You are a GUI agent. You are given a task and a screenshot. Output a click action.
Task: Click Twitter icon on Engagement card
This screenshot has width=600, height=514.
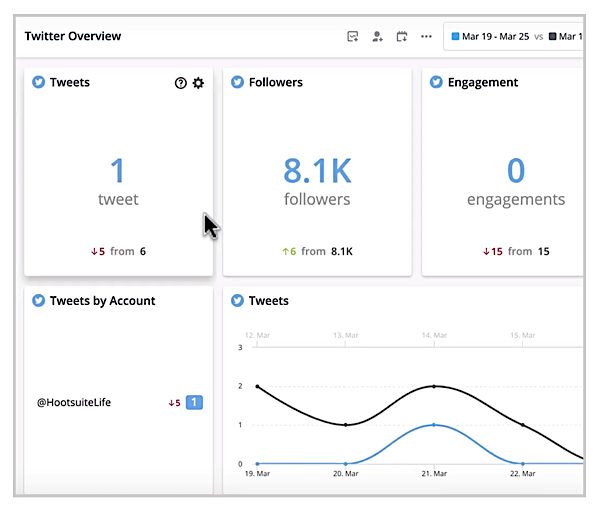pyautogui.click(x=436, y=82)
